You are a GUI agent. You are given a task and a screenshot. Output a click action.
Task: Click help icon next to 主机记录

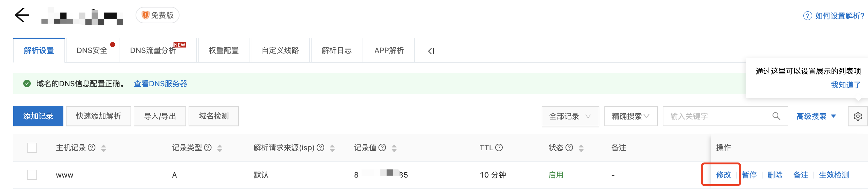tap(92, 147)
